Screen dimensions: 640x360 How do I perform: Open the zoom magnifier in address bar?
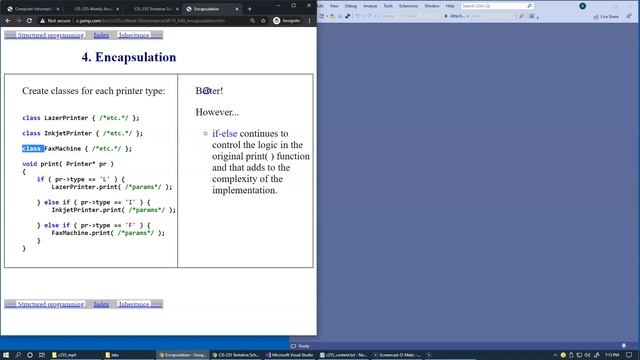pos(253,20)
